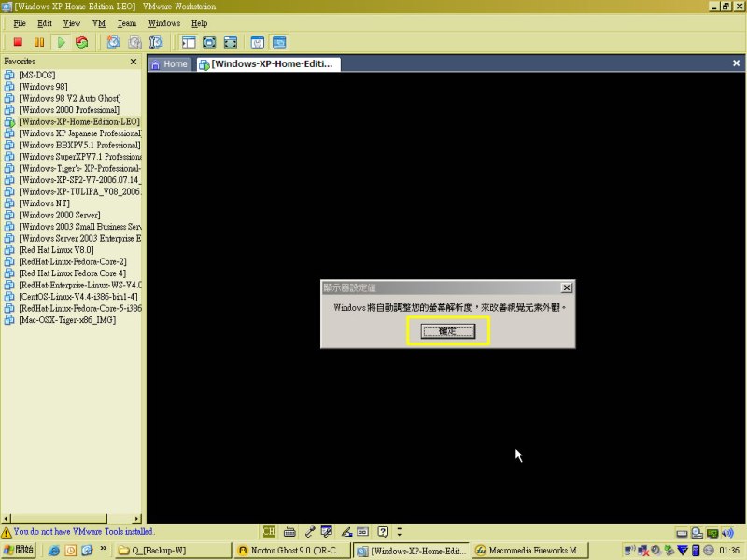This screenshot has width=747, height=560.
Task: Click the 確定 button in the dialog
Action: pyautogui.click(x=448, y=331)
